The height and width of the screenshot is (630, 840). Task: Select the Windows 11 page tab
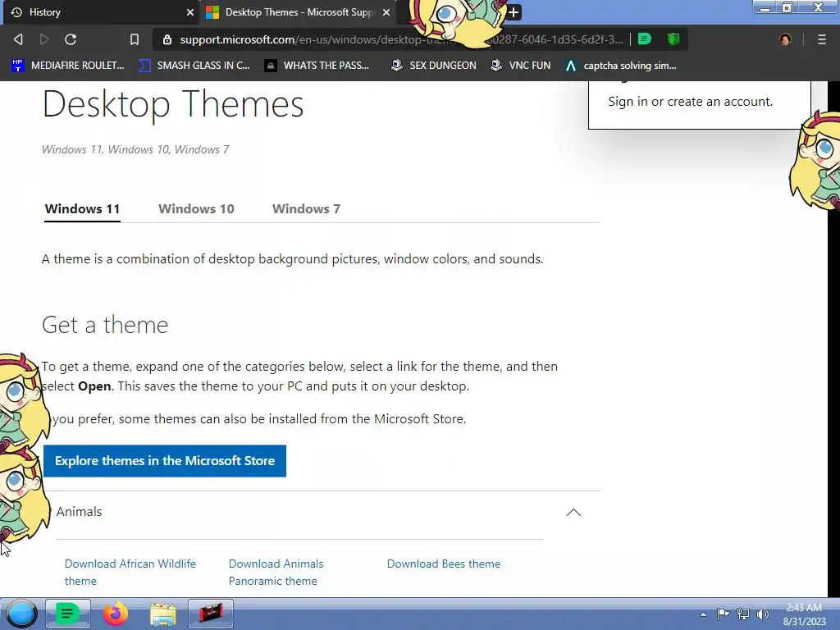click(x=82, y=209)
